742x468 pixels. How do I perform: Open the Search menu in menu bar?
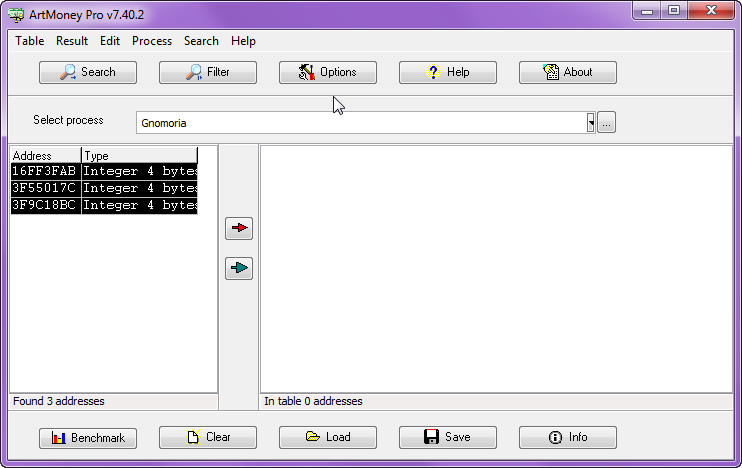pyautogui.click(x=201, y=41)
